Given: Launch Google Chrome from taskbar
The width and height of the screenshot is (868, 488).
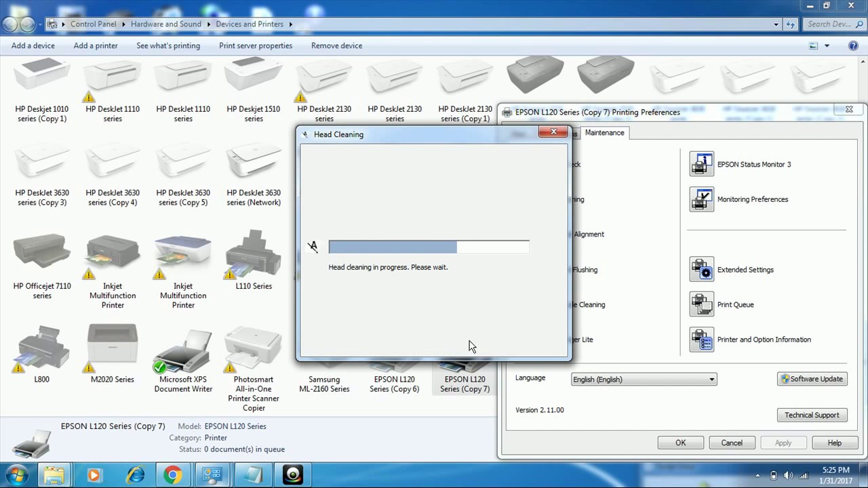Looking at the screenshot, I should [x=172, y=475].
